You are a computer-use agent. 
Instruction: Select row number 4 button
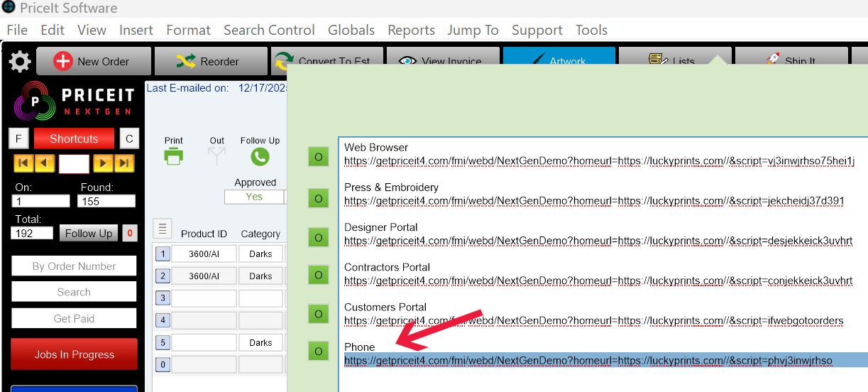163,320
